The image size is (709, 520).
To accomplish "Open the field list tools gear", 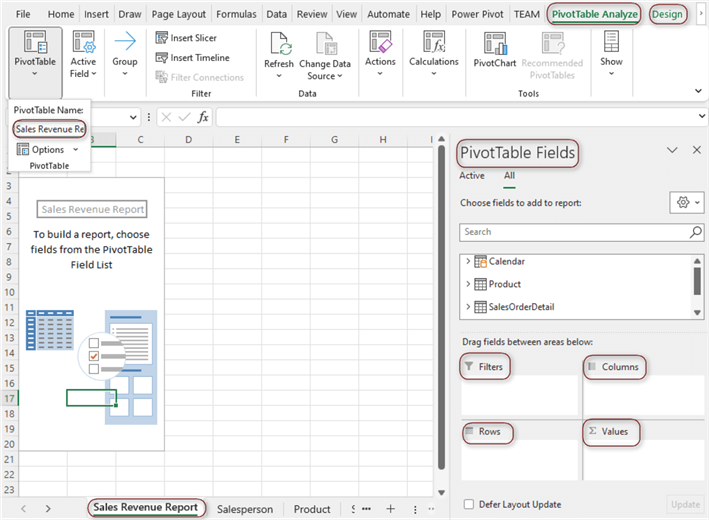I will tap(684, 202).
